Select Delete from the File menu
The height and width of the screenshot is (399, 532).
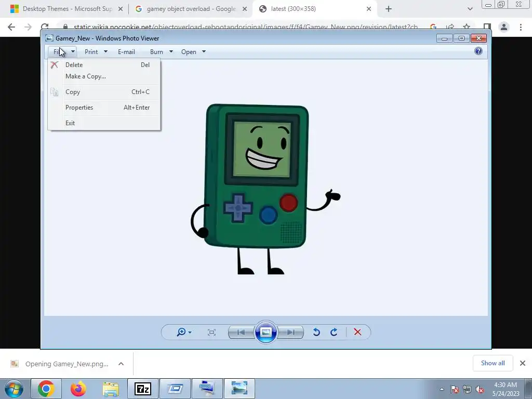(104, 65)
